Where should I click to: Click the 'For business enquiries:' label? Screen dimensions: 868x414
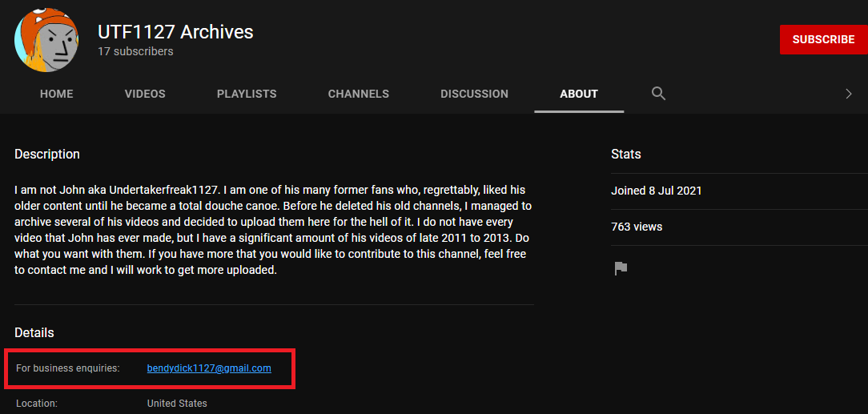68,368
